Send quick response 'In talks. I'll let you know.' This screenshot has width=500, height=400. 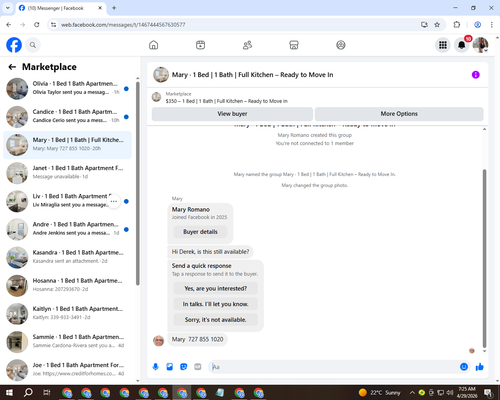coord(216,304)
